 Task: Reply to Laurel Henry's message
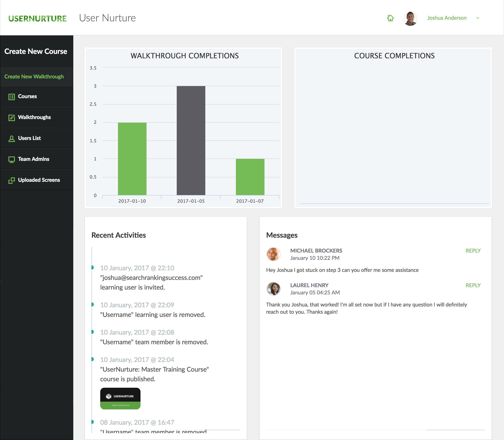[x=473, y=285]
